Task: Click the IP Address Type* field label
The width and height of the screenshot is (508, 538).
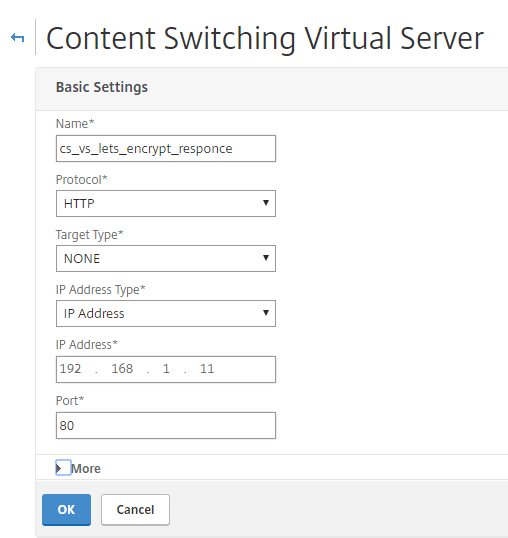Action: pyautogui.click(x=101, y=290)
